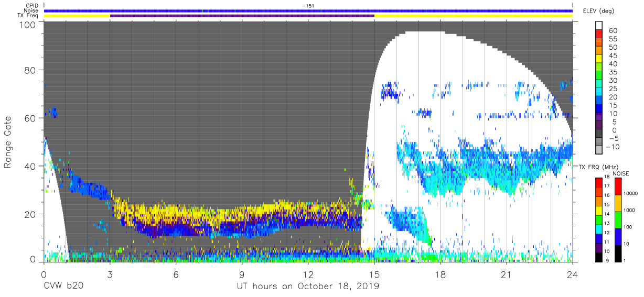Image resolution: width=644 pixels, height=297 pixels.
Task: Click the blue Noise strip above the plot
Action: coord(308,10)
